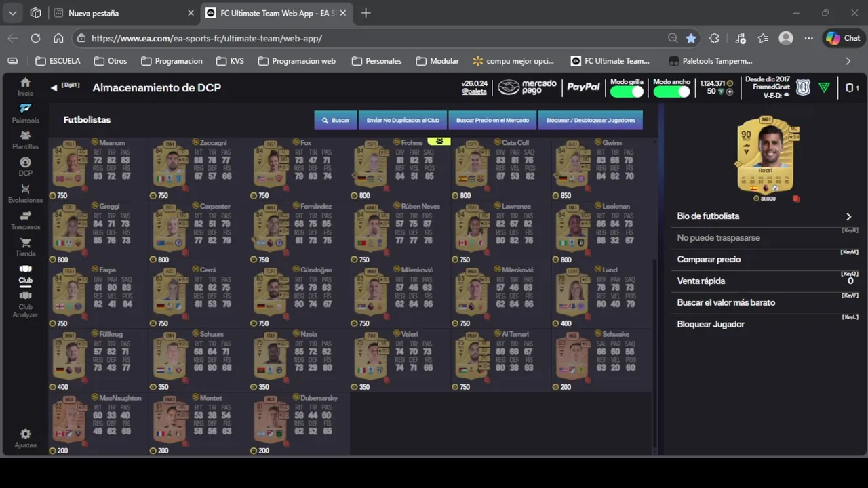Expand Bio de futbolista chevron
Viewport: 868px width, 488px height.
[x=848, y=216]
